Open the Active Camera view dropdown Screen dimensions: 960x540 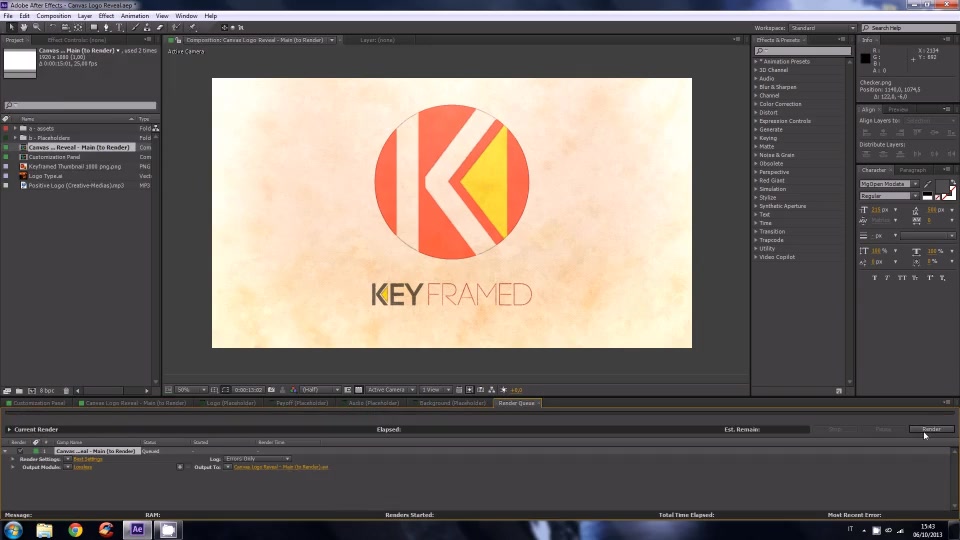(391, 390)
